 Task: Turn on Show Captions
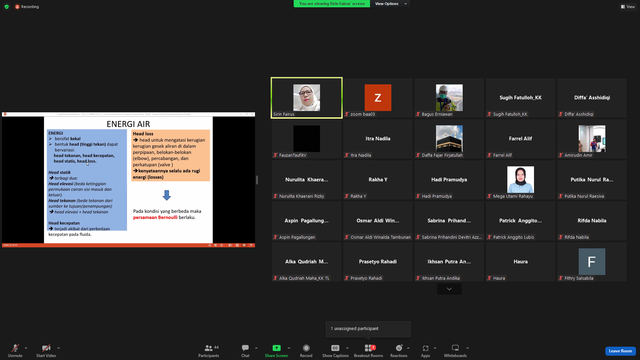(335, 350)
